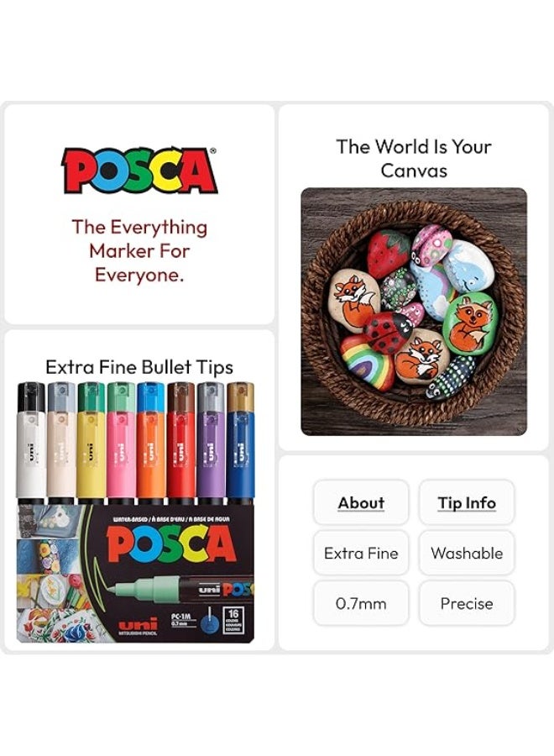Click the colorful POSCA logo
This screenshot has height=756, width=554.
(x=139, y=171)
